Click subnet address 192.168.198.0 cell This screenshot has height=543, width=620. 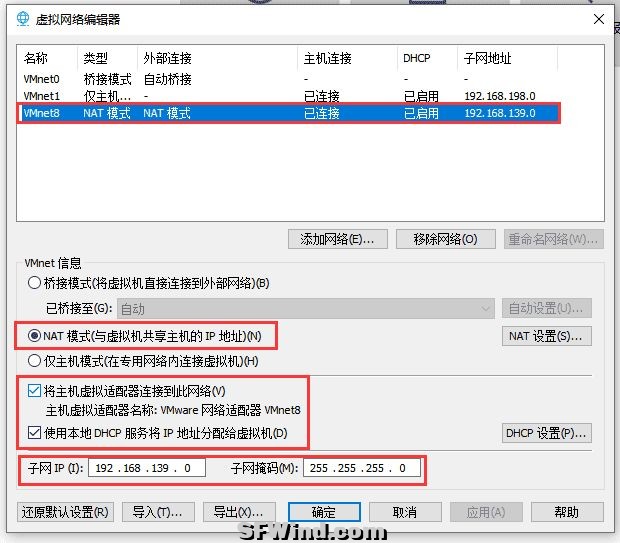pos(500,96)
